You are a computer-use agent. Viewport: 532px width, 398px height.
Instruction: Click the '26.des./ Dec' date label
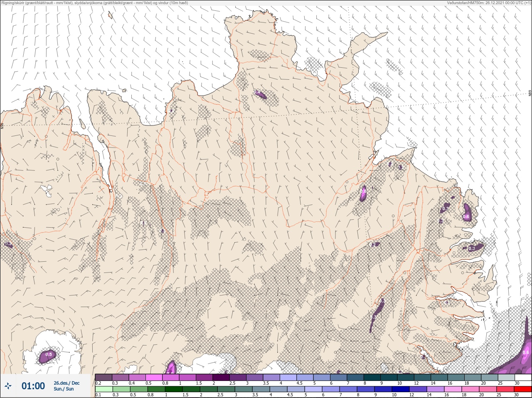coord(66,383)
